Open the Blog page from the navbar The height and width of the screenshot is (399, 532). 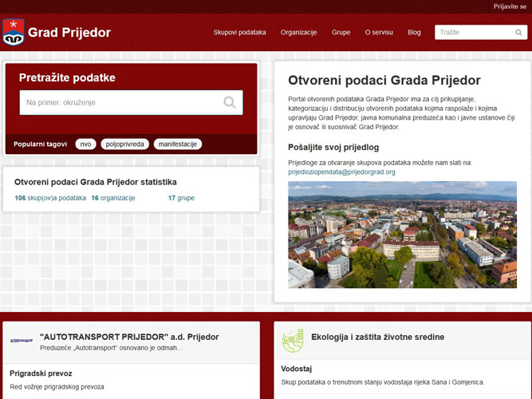pos(414,33)
